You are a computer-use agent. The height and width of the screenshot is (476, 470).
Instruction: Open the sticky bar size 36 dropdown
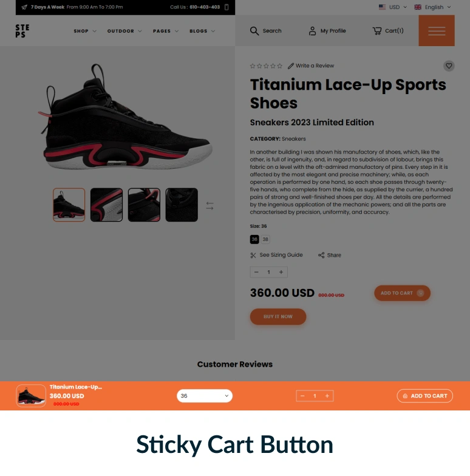pyautogui.click(x=204, y=396)
